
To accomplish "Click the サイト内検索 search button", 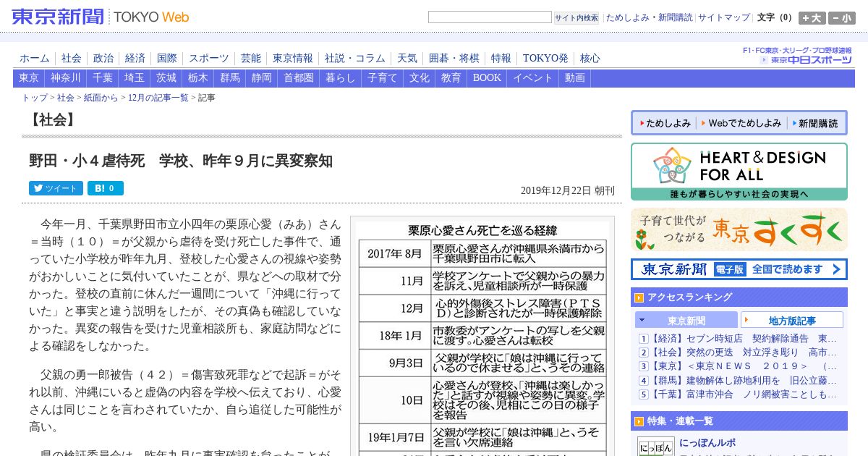I will (x=576, y=17).
